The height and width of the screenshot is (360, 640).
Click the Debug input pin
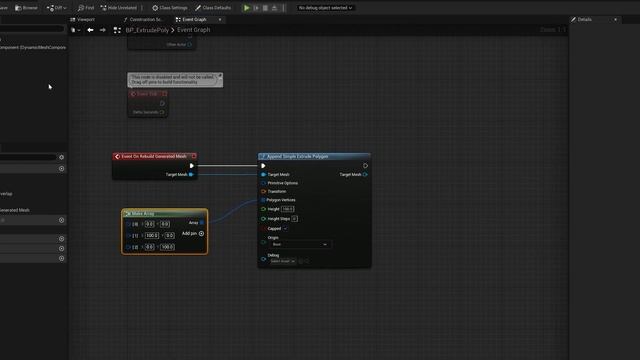pos(263,259)
